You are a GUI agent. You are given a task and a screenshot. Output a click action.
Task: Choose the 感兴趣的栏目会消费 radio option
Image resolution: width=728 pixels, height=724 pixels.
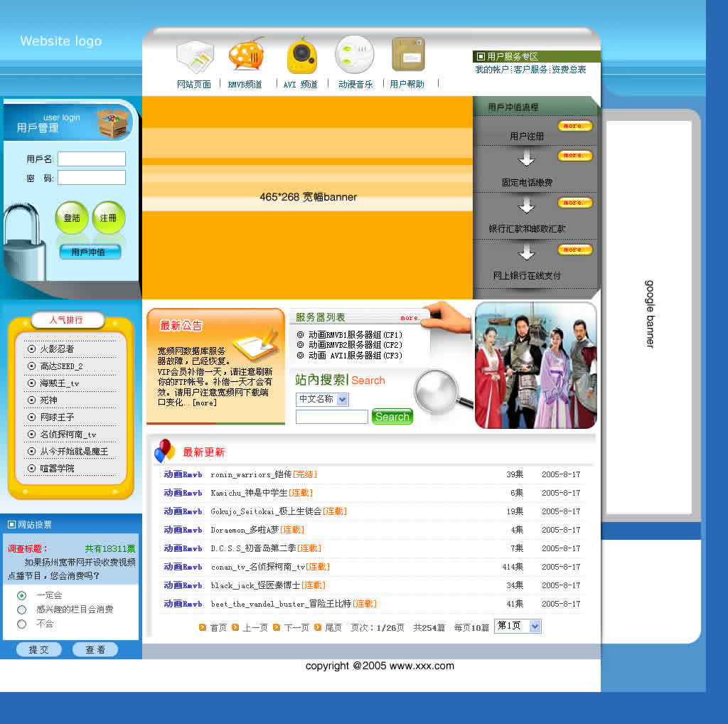[22, 609]
